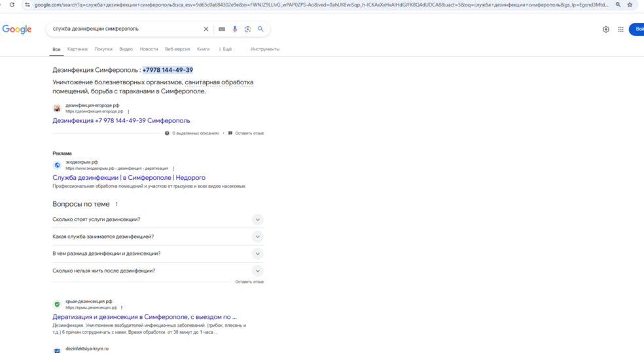Switch to the Картинки tab

tap(77, 49)
